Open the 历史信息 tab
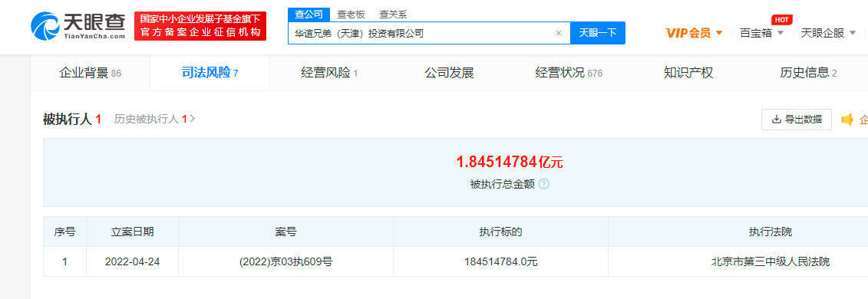Viewport: 868px width, 299px height. (807, 73)
